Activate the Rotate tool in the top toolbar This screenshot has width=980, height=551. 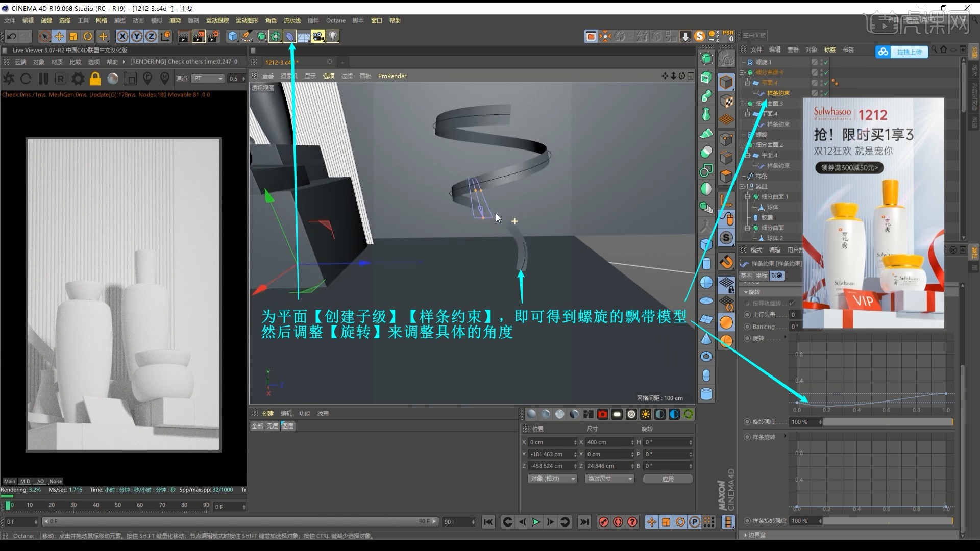(x=88, y=36)
